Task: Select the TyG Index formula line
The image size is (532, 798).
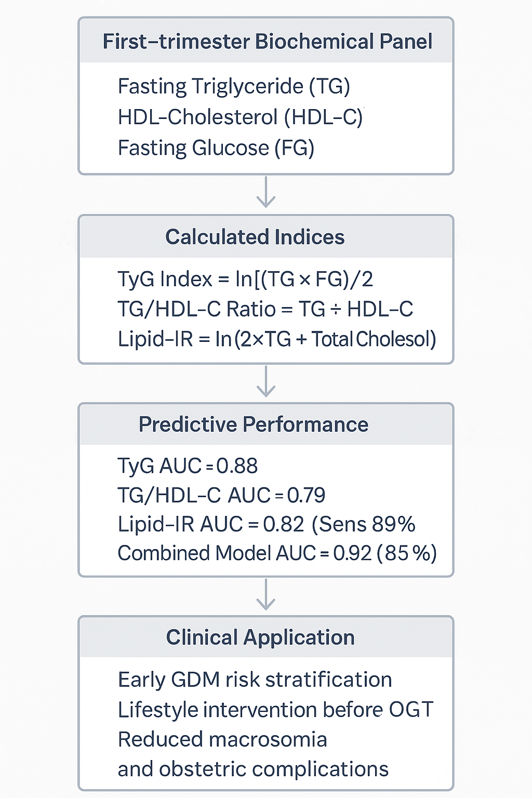Action: click(x=245, y=279)
